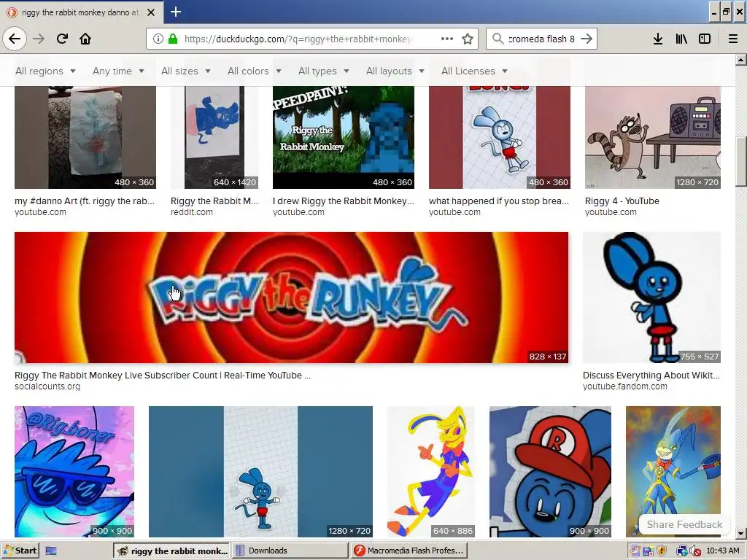
Task: Click the forward navigation arrow
Action: pyautogui.click(x=39, y=39)
